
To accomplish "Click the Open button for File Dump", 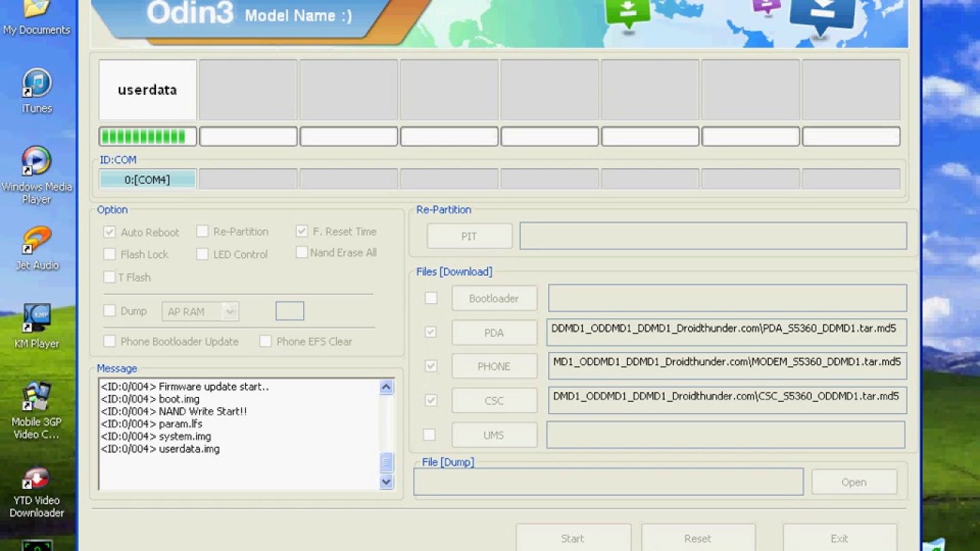I will coord(854,482).
